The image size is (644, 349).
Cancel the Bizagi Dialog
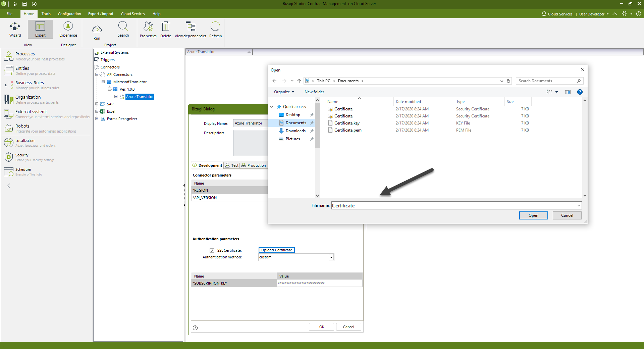point(348,327)
